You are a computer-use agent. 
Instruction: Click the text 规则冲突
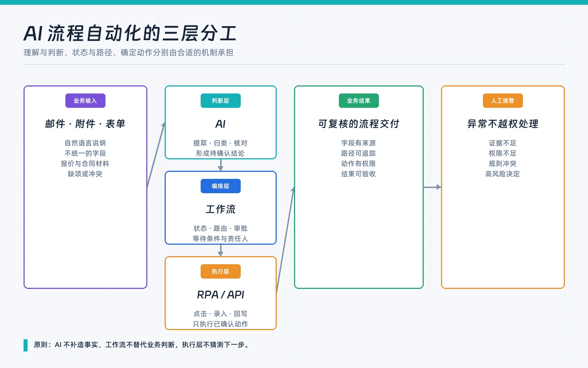pyautogui.click(x=503, y=163)
